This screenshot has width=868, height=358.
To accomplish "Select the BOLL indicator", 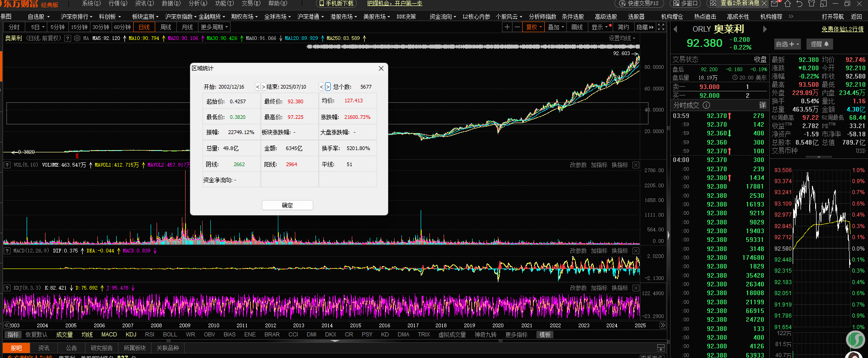I will pos(170,335).
